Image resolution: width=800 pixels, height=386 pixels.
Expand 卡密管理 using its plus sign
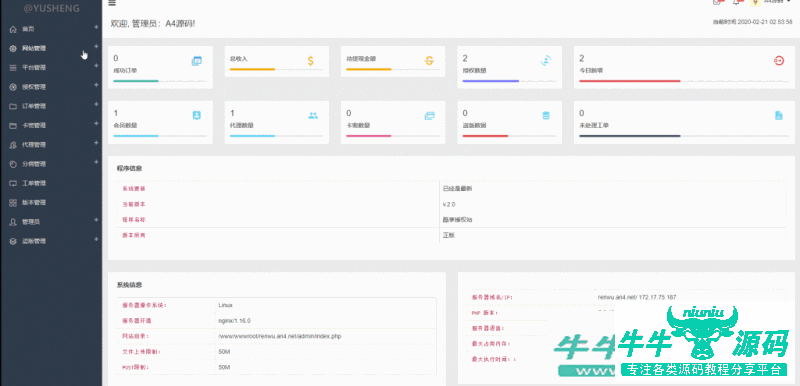(96, 123)
